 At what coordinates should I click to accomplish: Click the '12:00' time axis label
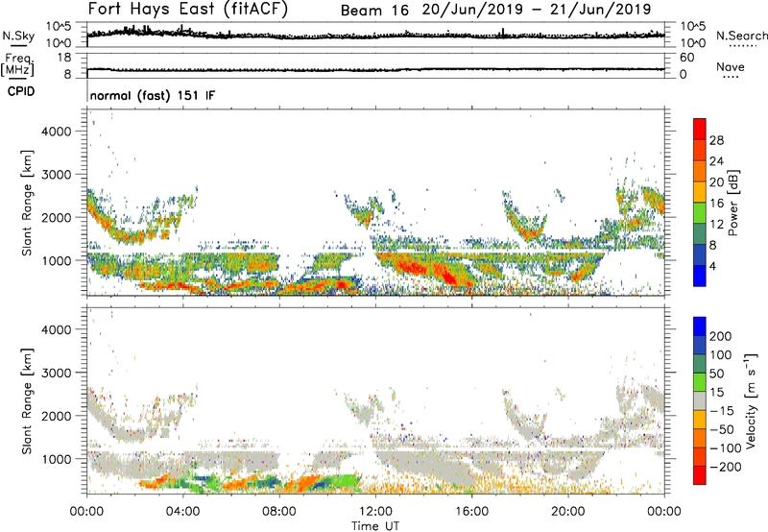[x=375, y=512]
